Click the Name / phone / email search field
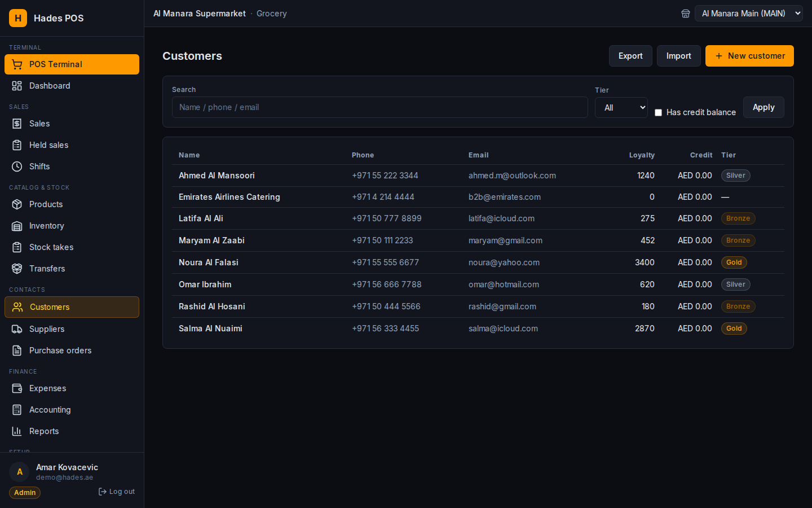This screenshot has height=508, width=812. pyautogui.click(x=380, y=107)
